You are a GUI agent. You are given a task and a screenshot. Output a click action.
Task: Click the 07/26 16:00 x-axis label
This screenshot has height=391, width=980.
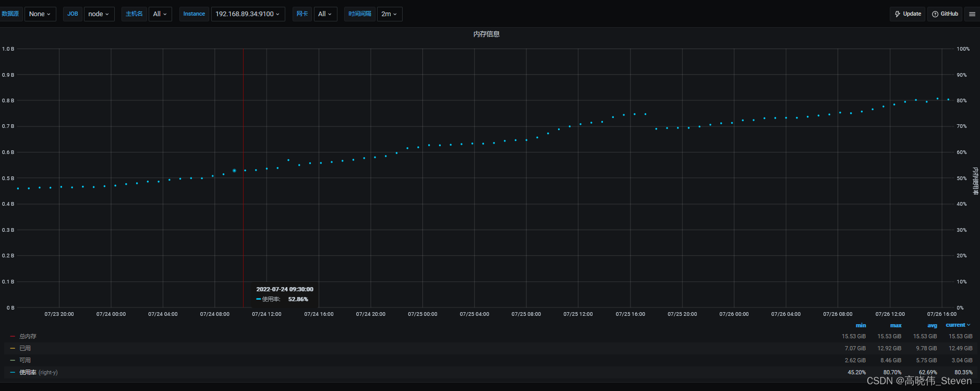pyautogui.click(x=942, y=314)
